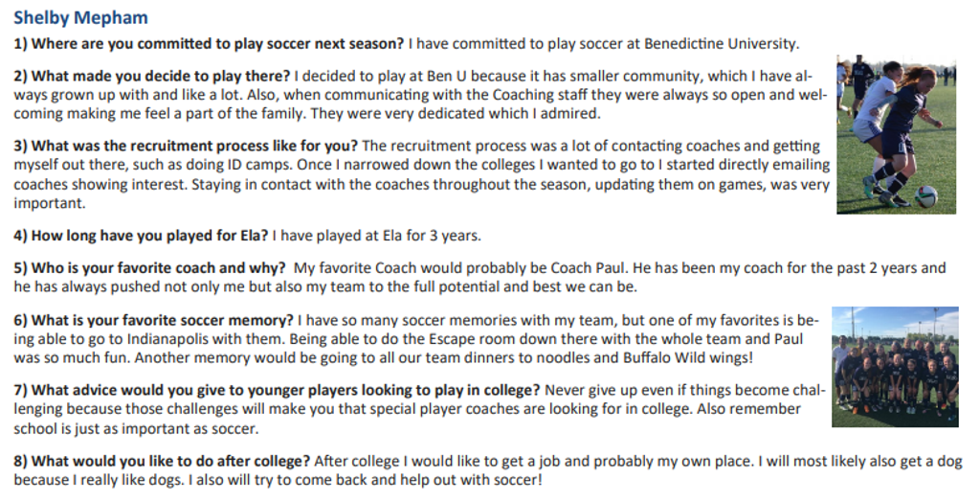This screenshot has height=501, width=980.
Task: Click question 4 'How long have you played'
Action: [141, 236]
